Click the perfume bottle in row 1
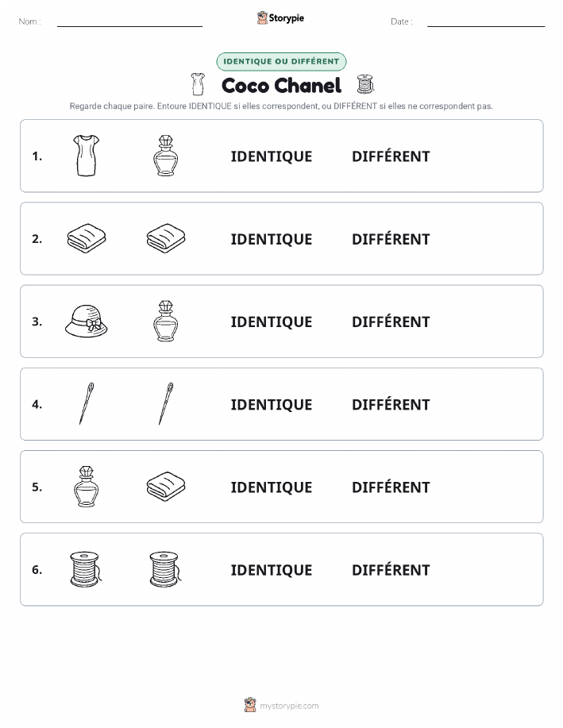 166,156
